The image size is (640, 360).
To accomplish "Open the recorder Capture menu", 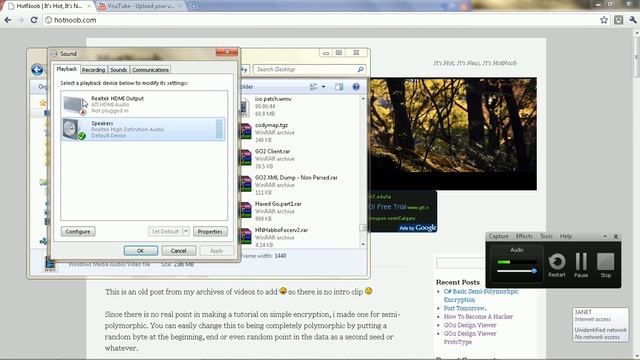I will 498,236.
